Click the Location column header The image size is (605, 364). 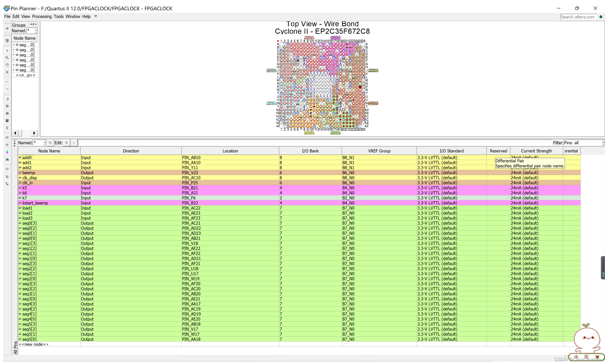230,151
